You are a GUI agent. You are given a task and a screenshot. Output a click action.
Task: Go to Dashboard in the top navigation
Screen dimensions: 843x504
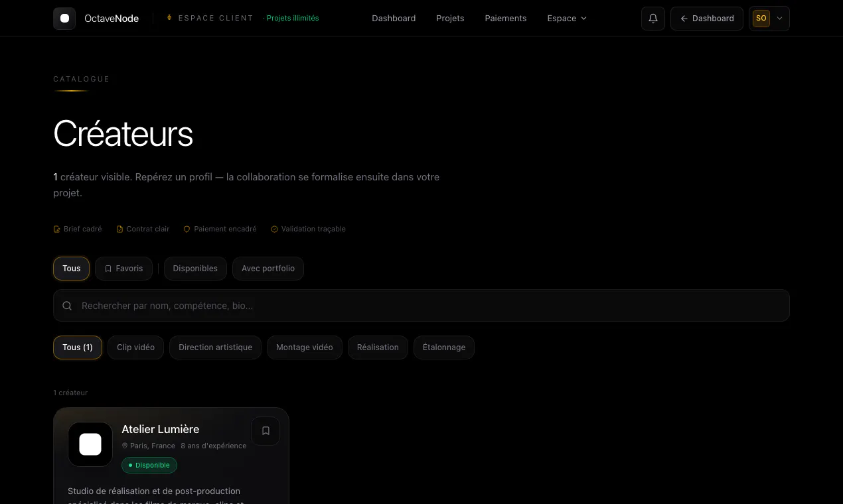coord(394,19)
